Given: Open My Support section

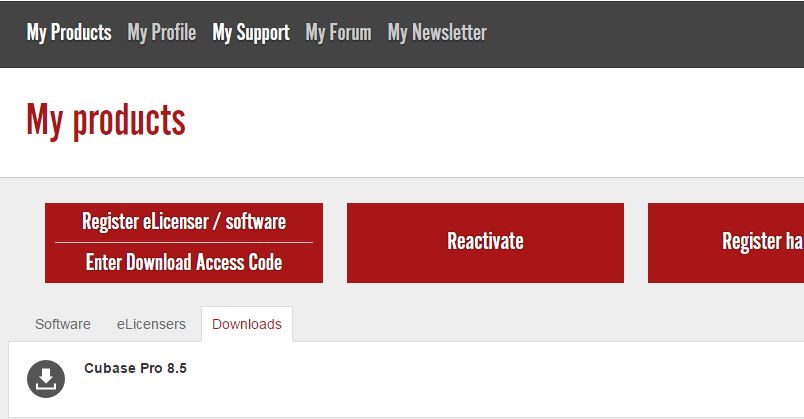Looking at the screenshot, I should pyautogui.click(x=251, y=33).
